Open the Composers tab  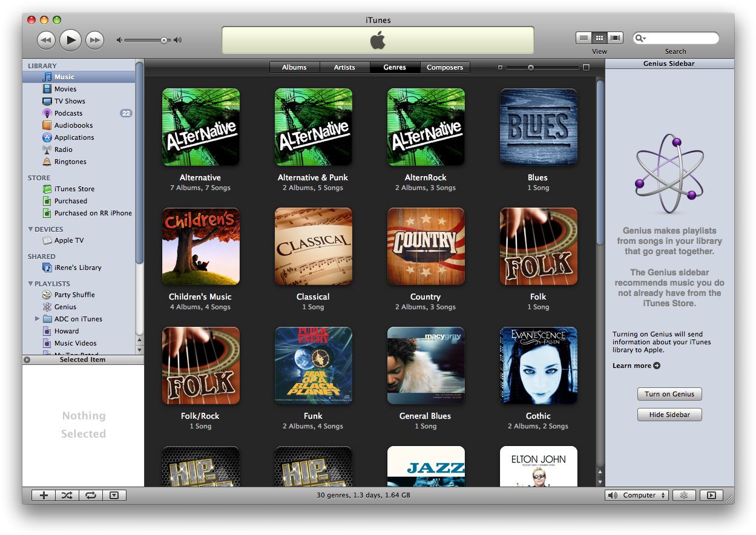coord(445,67)
